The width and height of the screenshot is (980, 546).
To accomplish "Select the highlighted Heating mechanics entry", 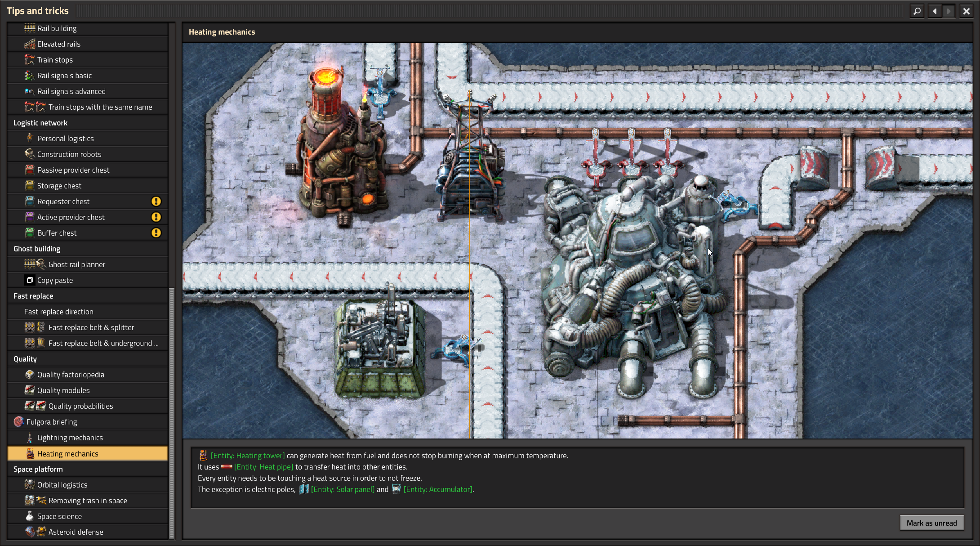I will tap(88, 453).
